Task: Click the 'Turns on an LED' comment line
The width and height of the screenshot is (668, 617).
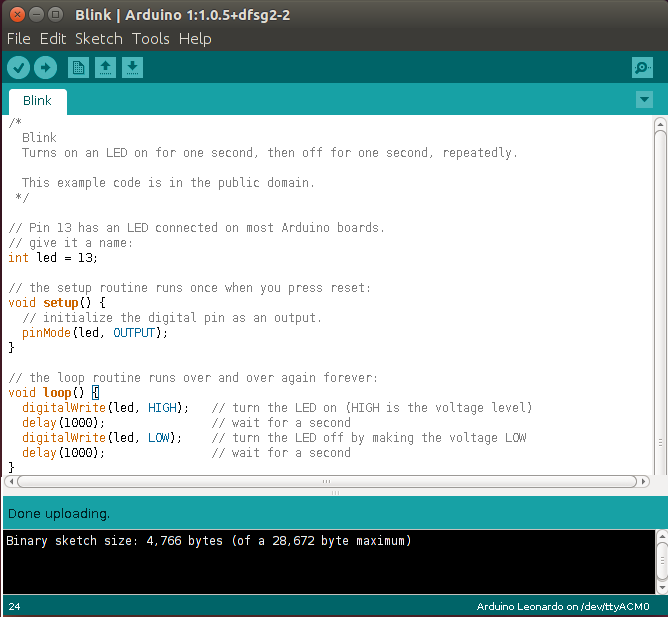Action: point(270,153)
